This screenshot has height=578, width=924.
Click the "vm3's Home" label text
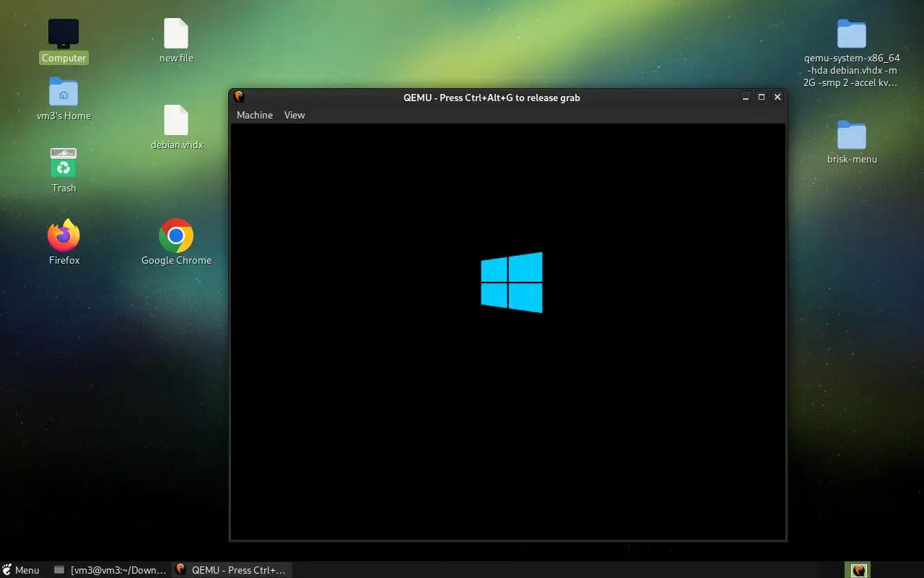(64, 116)
